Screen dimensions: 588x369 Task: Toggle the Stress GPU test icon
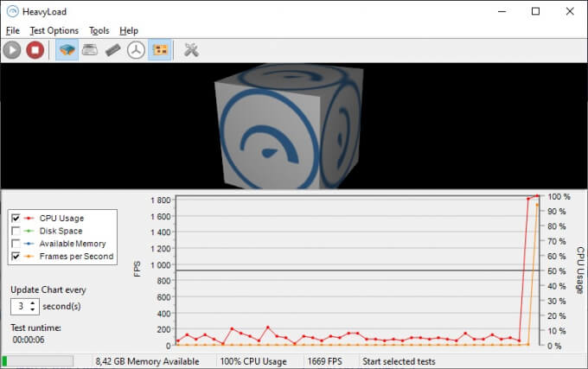(160, 50)
